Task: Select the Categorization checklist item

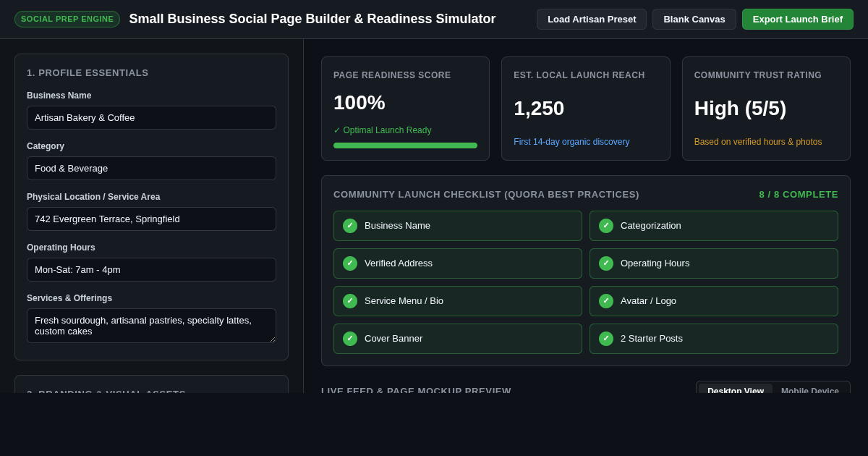Action: click(714, 226)
